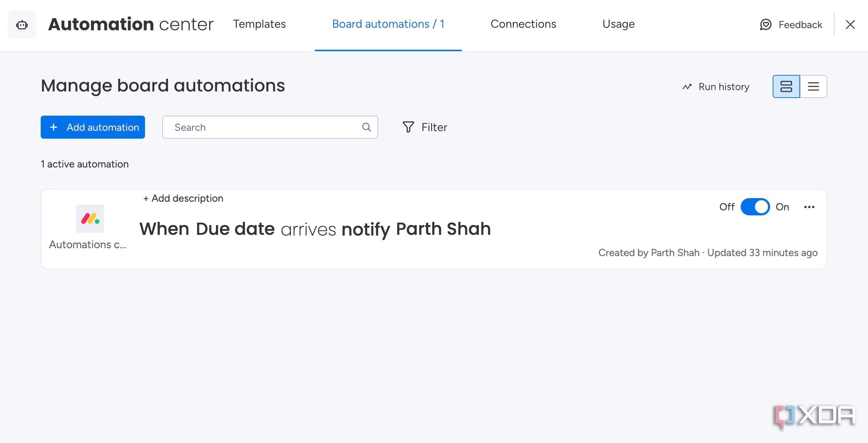Focus the Search automations field
Screen dimensions: 868x443
(270, 127)
